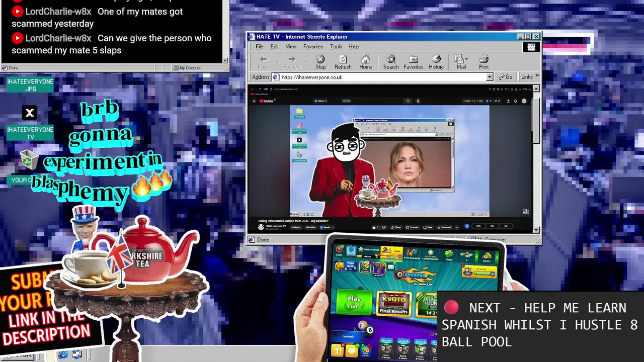Click the Go button next to address bar

pos(505,77)
